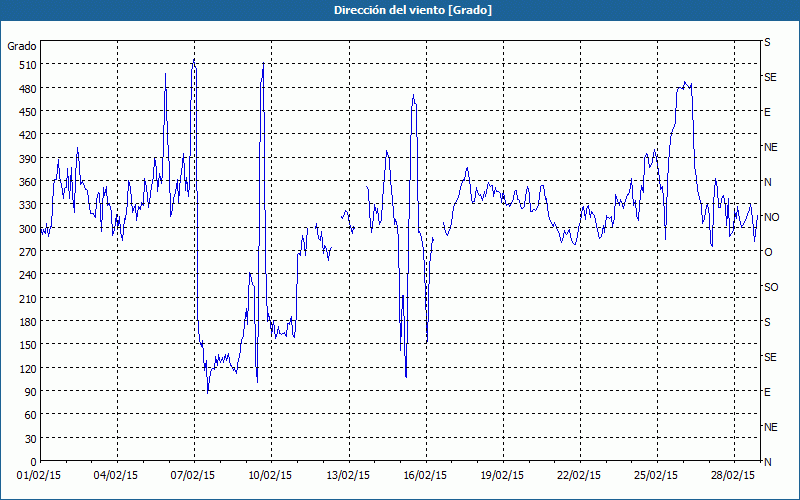Screen dimensions: 800x500
Task: Click the 25/02/15 date label
Action: point(656,476)
